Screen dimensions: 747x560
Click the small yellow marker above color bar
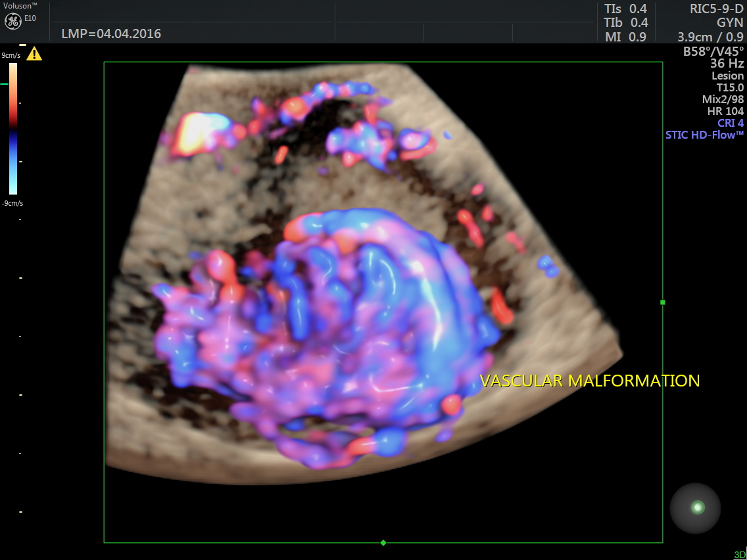[x=23, y=45]
